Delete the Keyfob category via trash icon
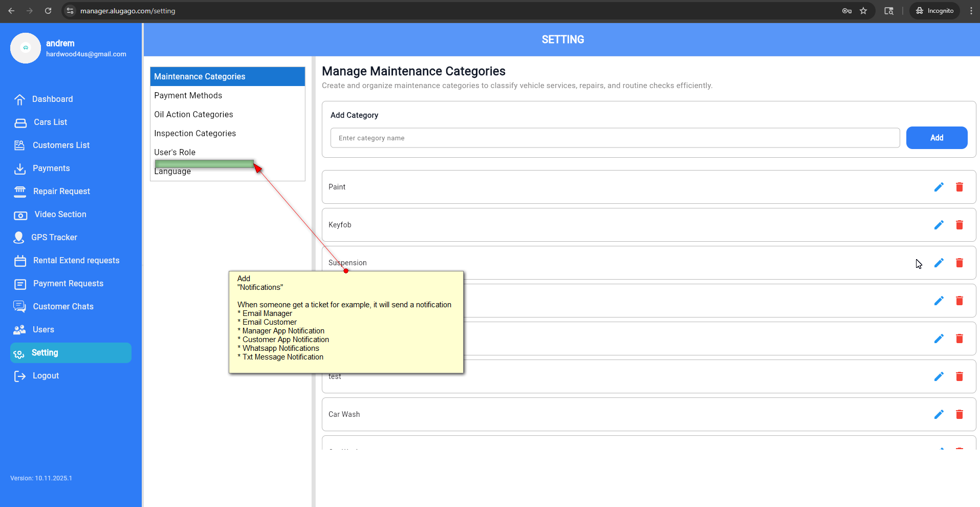Screen dimensions: 980x507 (x=959, y=225)
